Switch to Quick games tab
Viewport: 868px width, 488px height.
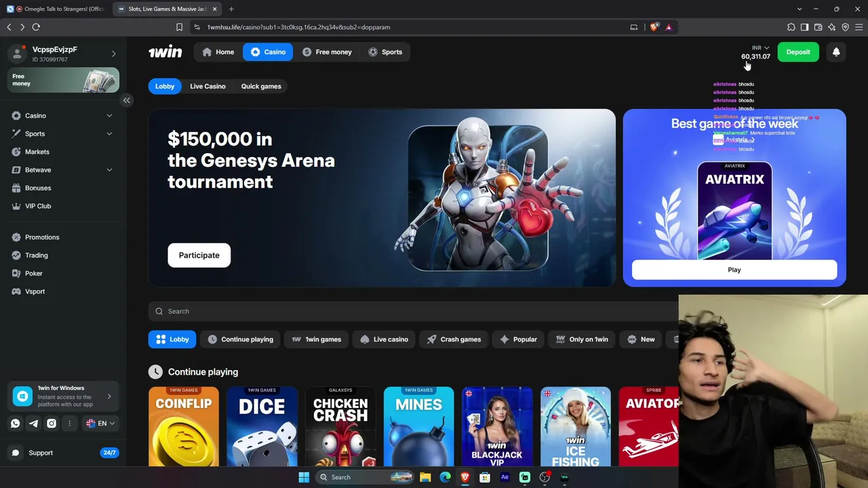tap(261, 86)
